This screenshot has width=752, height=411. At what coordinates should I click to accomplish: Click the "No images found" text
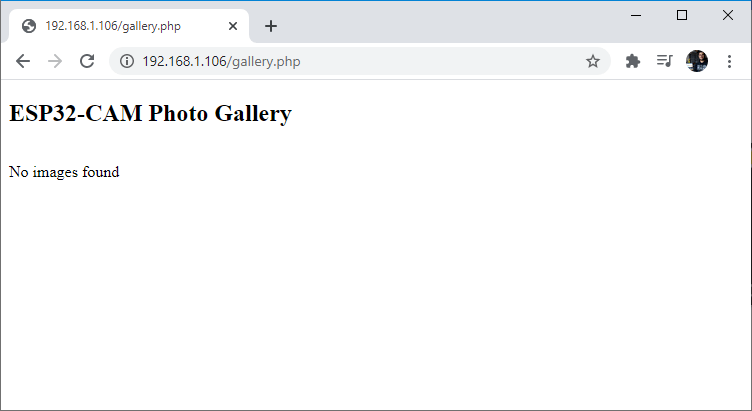64,172
